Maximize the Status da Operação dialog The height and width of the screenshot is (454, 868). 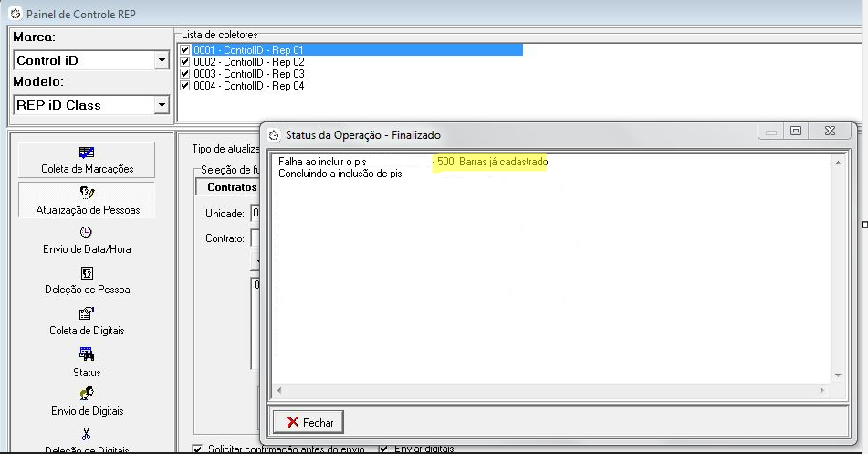(x=796, y=132)
